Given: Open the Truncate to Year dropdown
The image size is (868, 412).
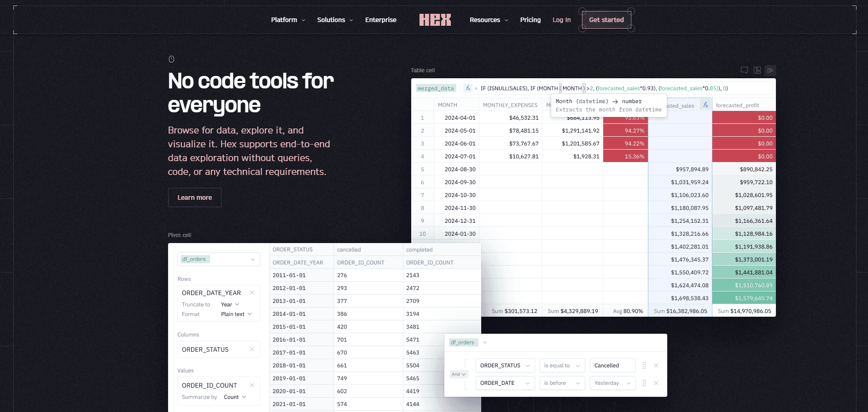Looking at the screenshot, I should click(x=230, y=305).
